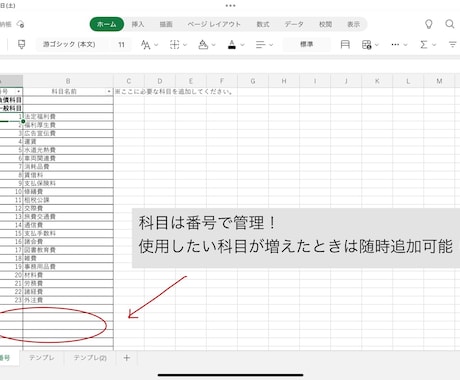The height and width of the screenshot is (380, 460).
Task: Expand the table format dropdown arrow
Action: point(377,45)
